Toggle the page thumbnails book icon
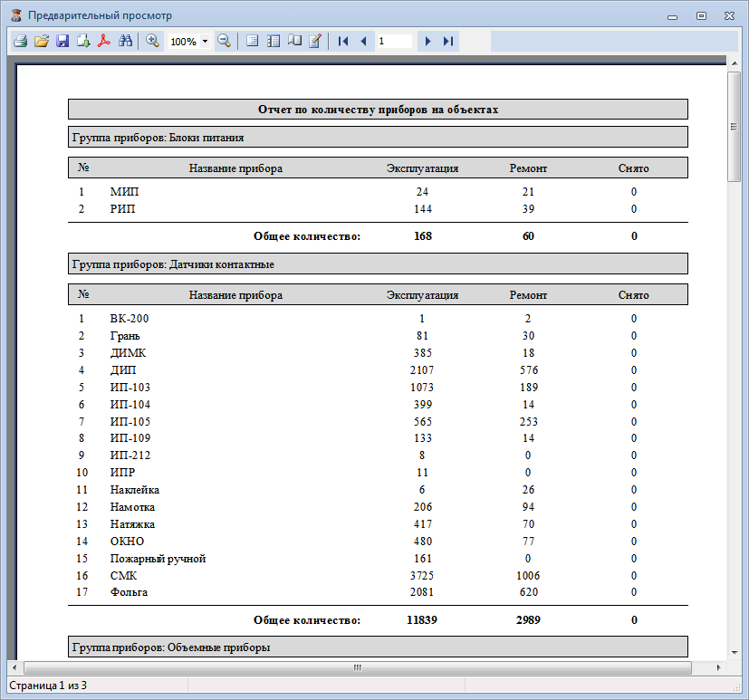This screenshot has width=749, height=700. coord(294,42)
